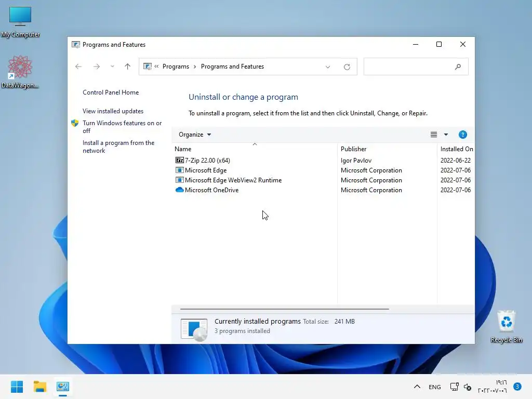532x399 pixels.
Task: Select Microsoft Edge WebView2 Runtime icon
Action: click(179, 180)
